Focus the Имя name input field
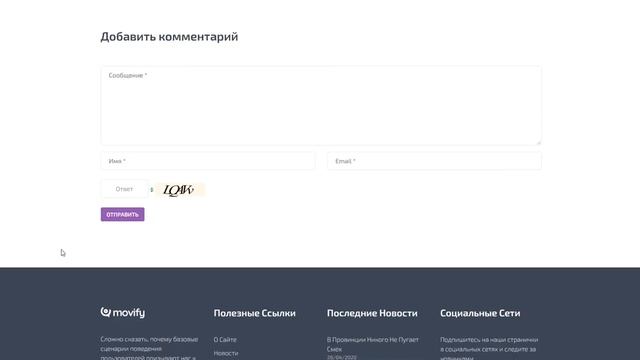The image size is (640, 360). point(208,161)
